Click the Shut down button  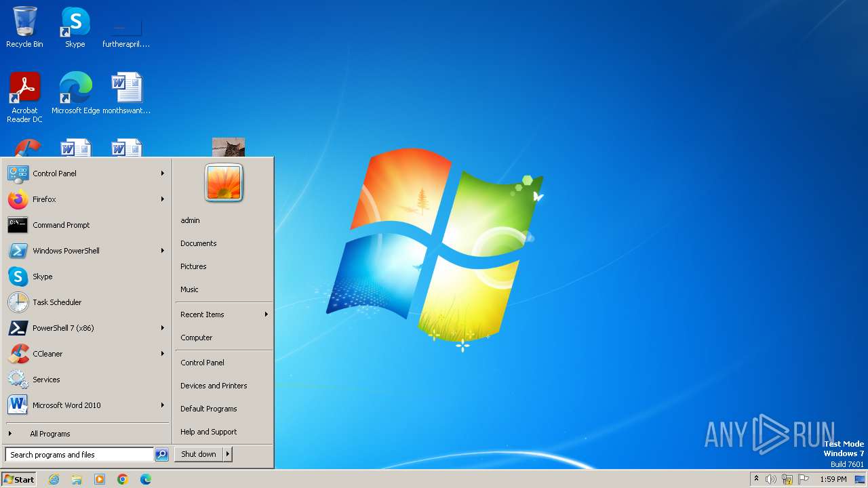pyautogui.click(x=199, y=454)
